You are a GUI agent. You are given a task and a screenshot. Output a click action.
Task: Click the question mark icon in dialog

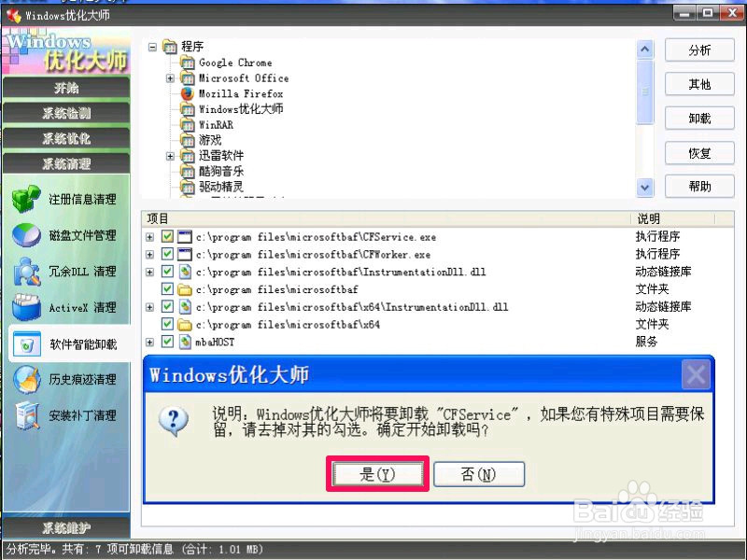pyautogui.click(x=174, y=421)
